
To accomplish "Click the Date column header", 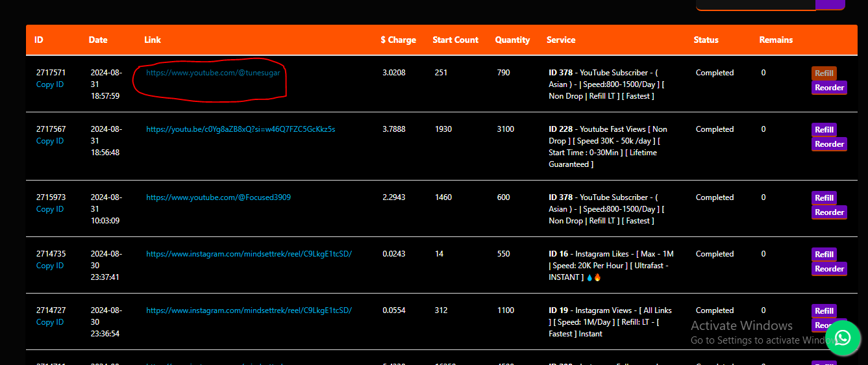I will click(98, 40).
